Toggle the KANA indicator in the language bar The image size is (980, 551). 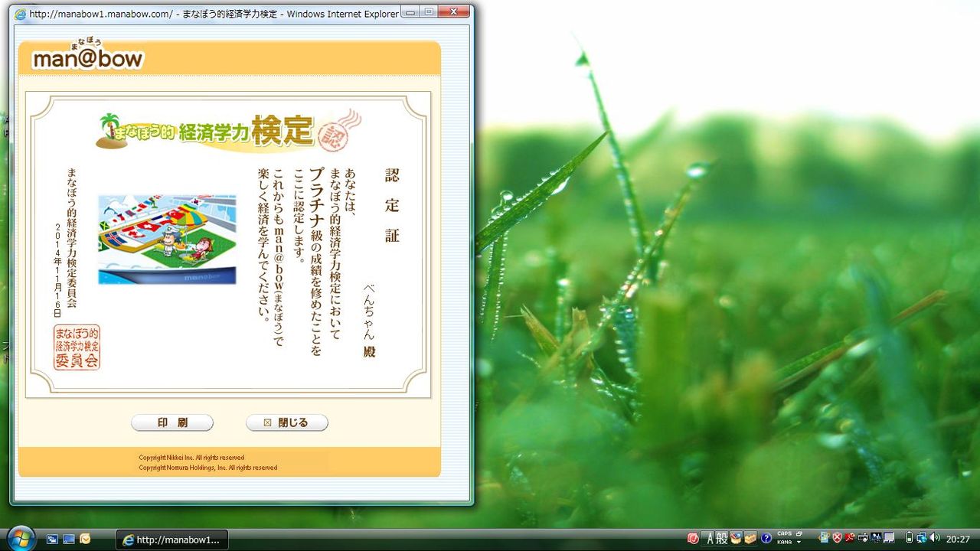(784, 542)
